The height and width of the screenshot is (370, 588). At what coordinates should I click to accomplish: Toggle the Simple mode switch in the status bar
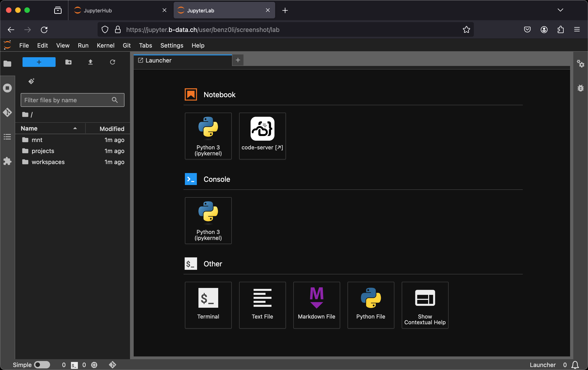42,365
